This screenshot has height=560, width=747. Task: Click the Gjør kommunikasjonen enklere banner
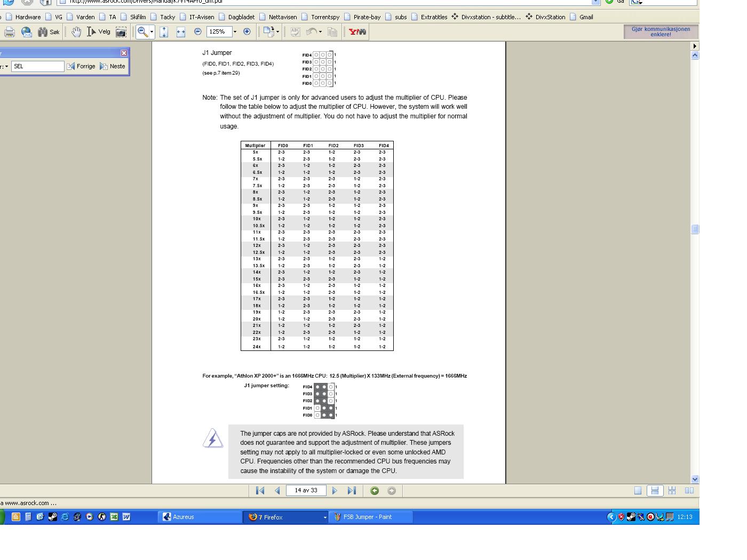click(x=661, y=31)
